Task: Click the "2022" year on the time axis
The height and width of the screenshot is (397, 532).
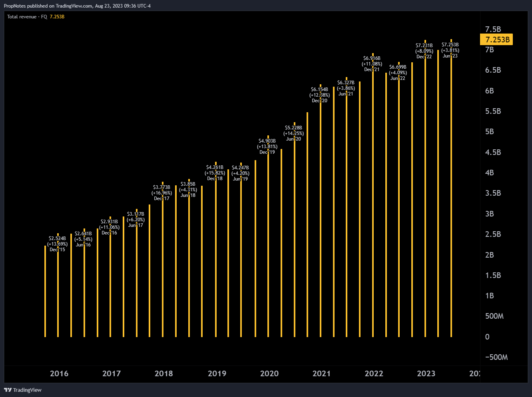Action: pos(374,373)
